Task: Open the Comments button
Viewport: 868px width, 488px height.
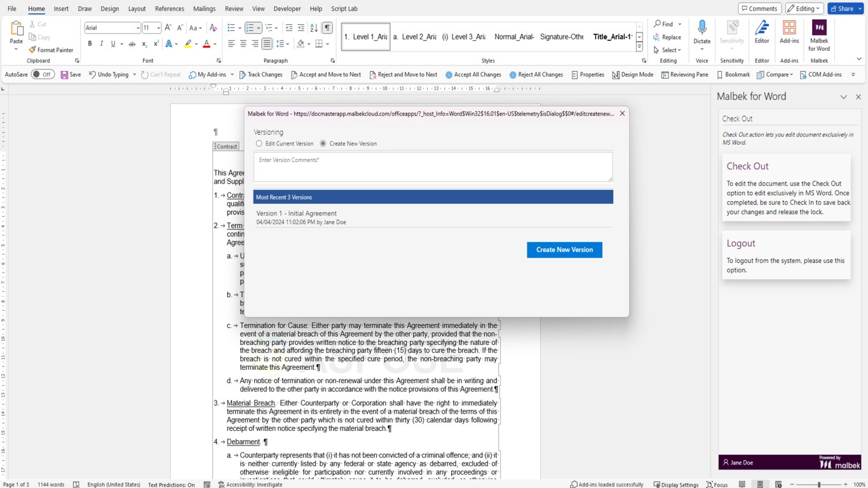Action: click(760, 9)
